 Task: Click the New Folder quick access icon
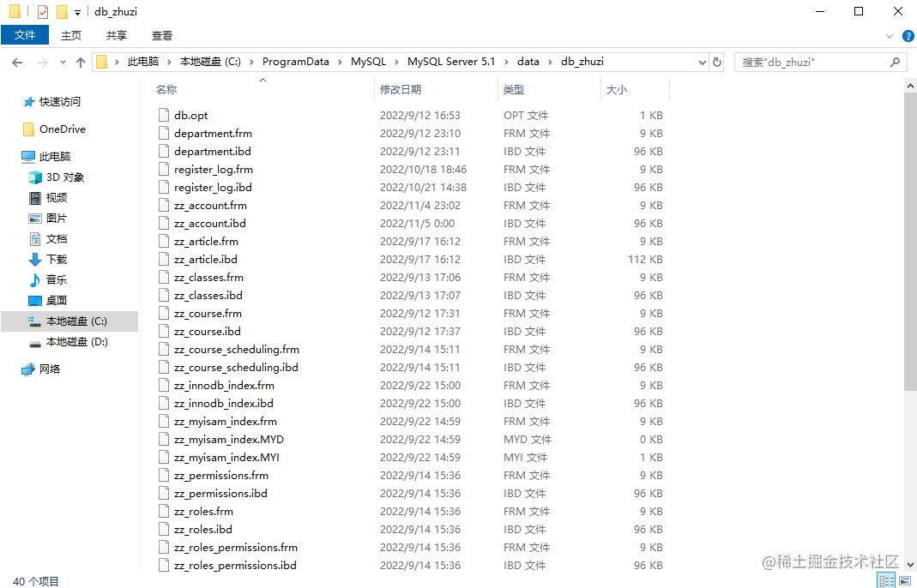pos(62,12)
